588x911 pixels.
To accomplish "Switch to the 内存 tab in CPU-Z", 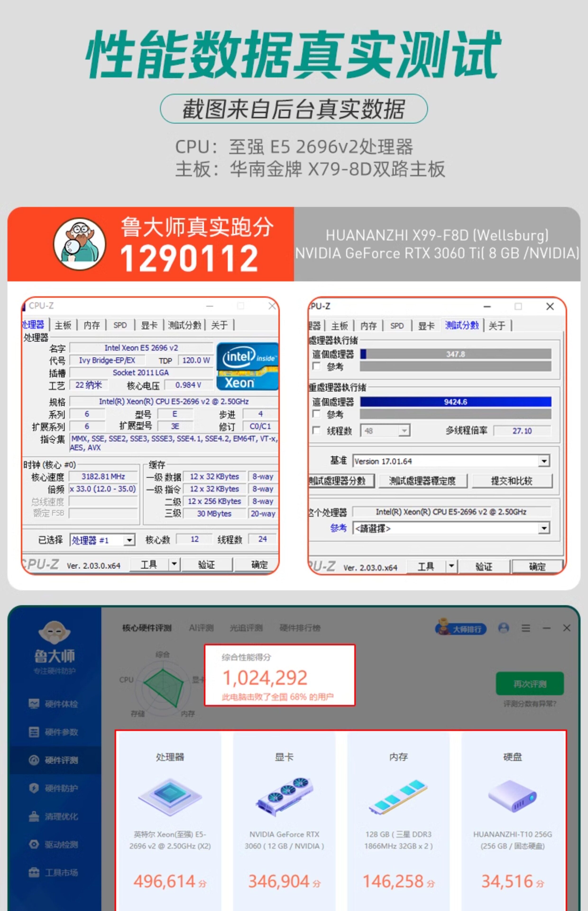I will pos(92,325).
